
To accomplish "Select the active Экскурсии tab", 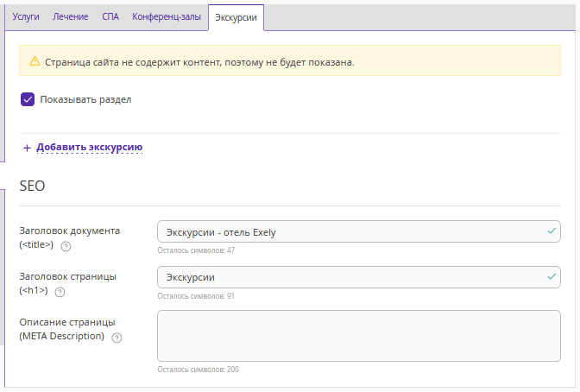I will click(x=236, y=17).
